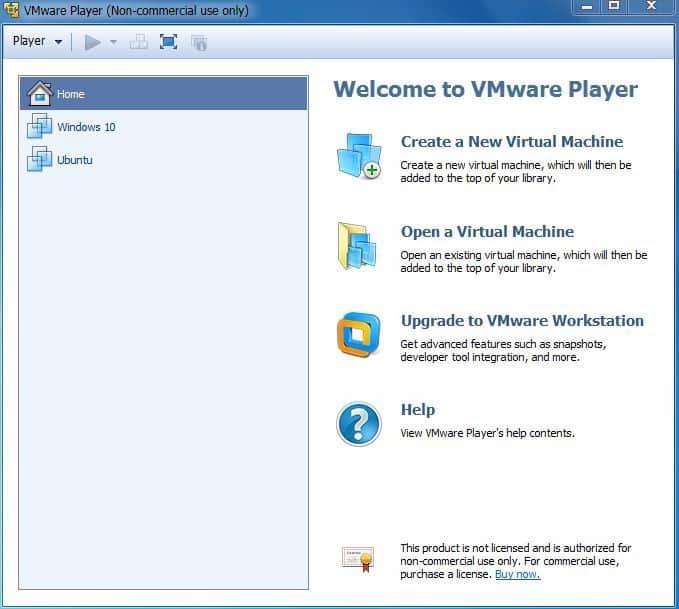Click the Send Ctrl+Alt+Del toolbar icon
The width and height of the screenshot is (679, 609).
click(x=139, y=42)
